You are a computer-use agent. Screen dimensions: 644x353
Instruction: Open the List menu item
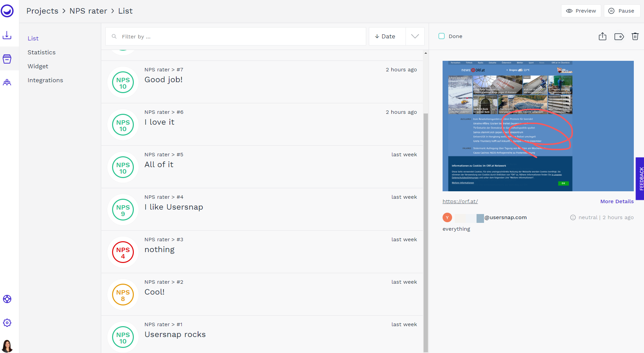click(33, 38)
